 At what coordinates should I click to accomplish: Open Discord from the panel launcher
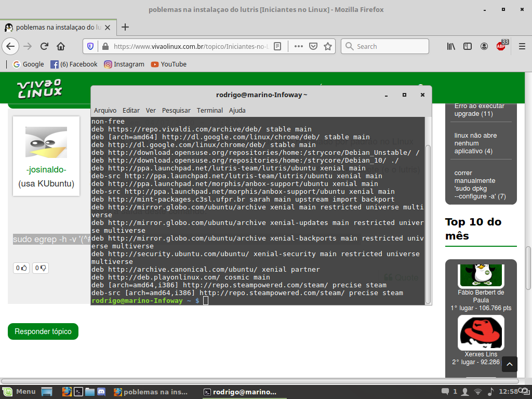101,392
